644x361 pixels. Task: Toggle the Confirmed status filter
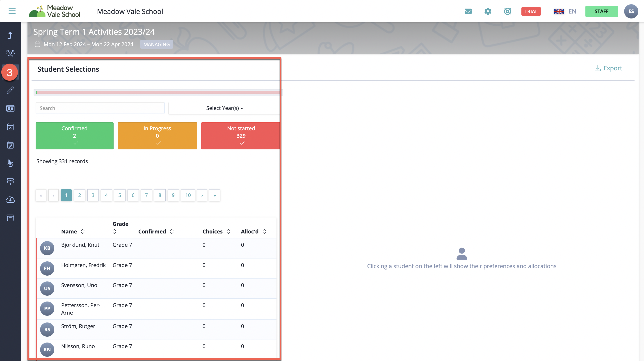(75, 136)
